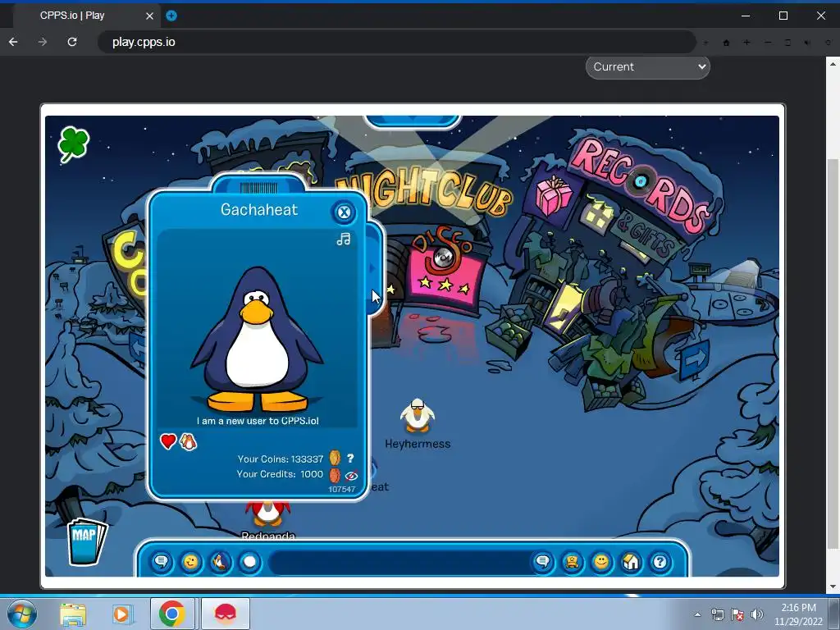Open the smiley face friends list
The image size is (840, 630).
(x=601, y=562)
